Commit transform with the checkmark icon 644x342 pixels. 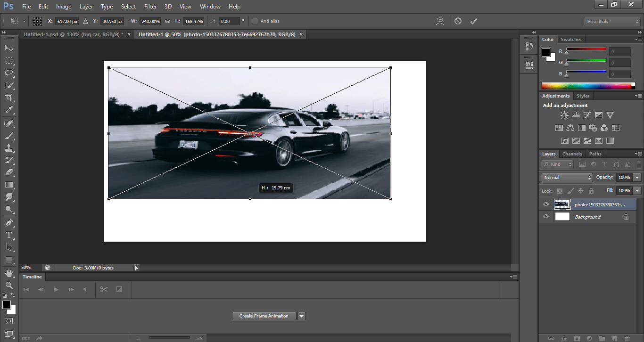point(473,21)
